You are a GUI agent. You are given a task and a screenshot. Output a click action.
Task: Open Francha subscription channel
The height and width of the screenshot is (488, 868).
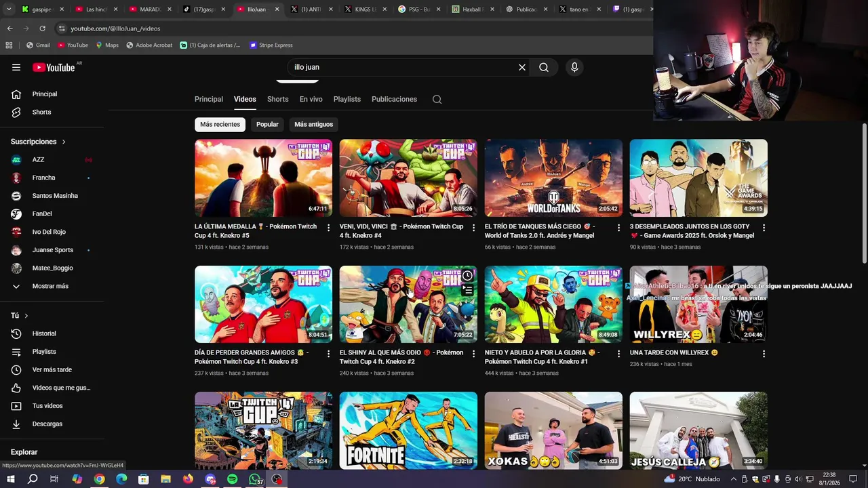pyautogui.click(x=52, y=178)
